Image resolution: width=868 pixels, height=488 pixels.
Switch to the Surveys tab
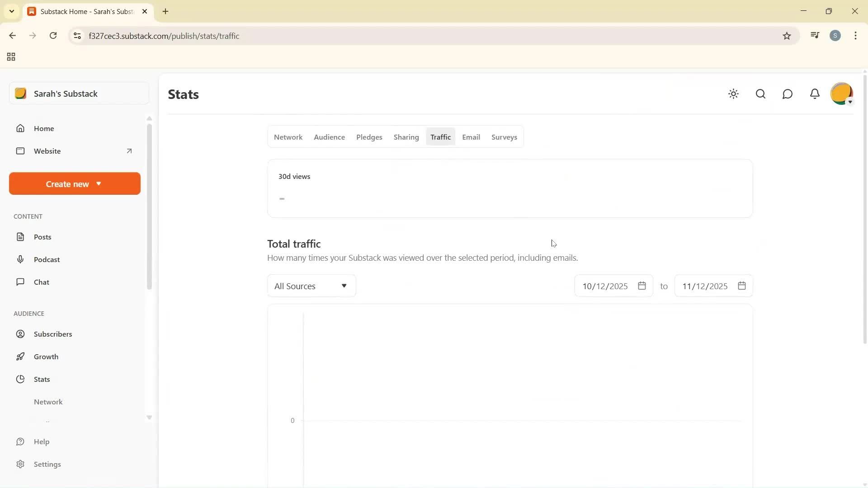tap(504, 137)
